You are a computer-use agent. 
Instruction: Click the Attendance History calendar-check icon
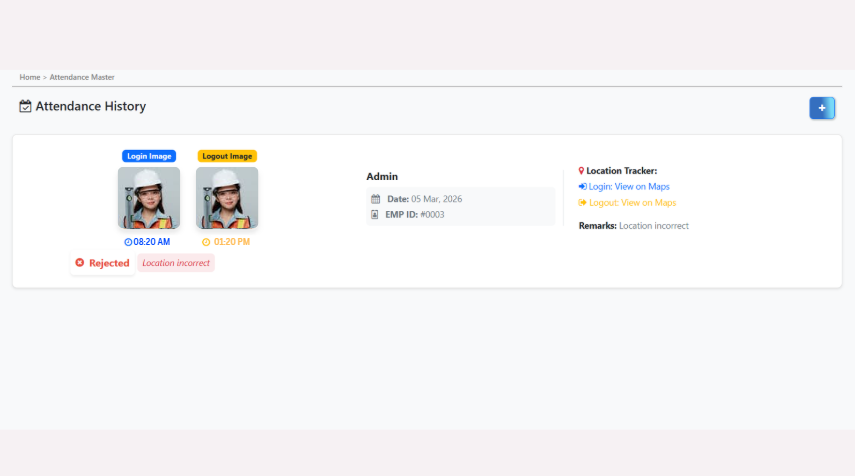coord(25,106)
